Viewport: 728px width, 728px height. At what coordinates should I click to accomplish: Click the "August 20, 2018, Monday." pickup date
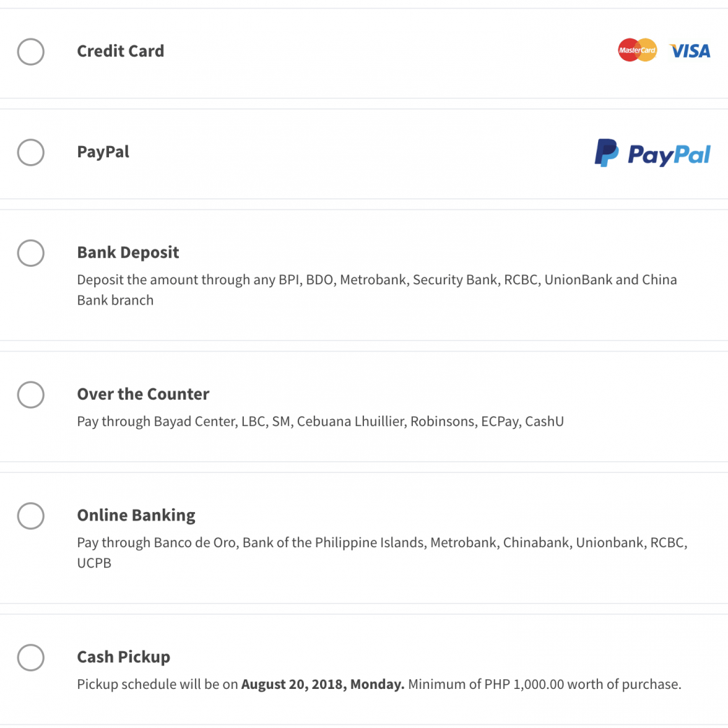pos(323,684)
